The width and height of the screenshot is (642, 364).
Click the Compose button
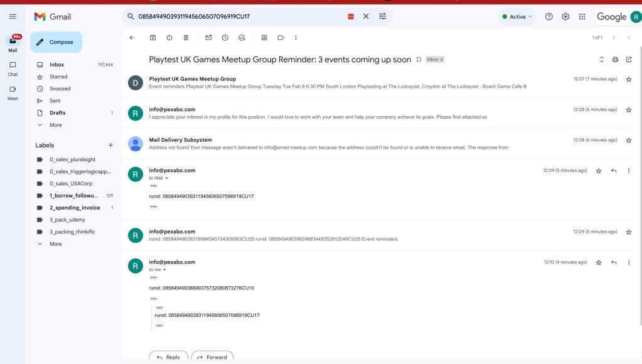(x=56, y=42)
